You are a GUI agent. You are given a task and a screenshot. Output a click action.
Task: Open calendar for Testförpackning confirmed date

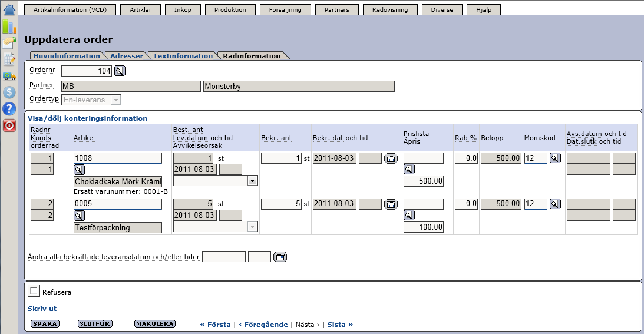pos(391,204)
